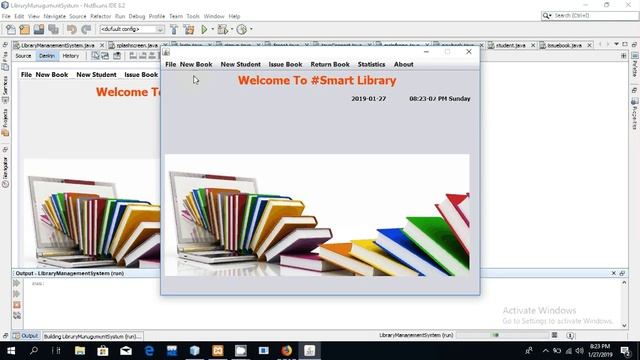Open New Student menu in Smart Library window
The width and height of the screenshot is (640, 360).
click(240, 64)
